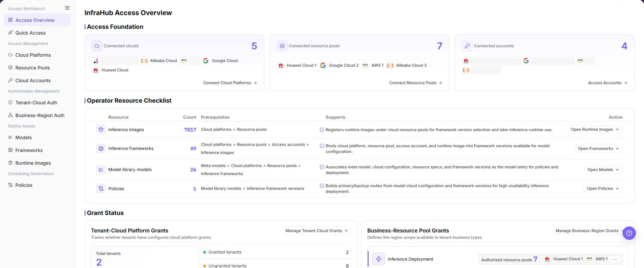644x268 pixels.
Task: Click the Google Cloud 2 resource pool logo
Action: [x=323, y=65]
